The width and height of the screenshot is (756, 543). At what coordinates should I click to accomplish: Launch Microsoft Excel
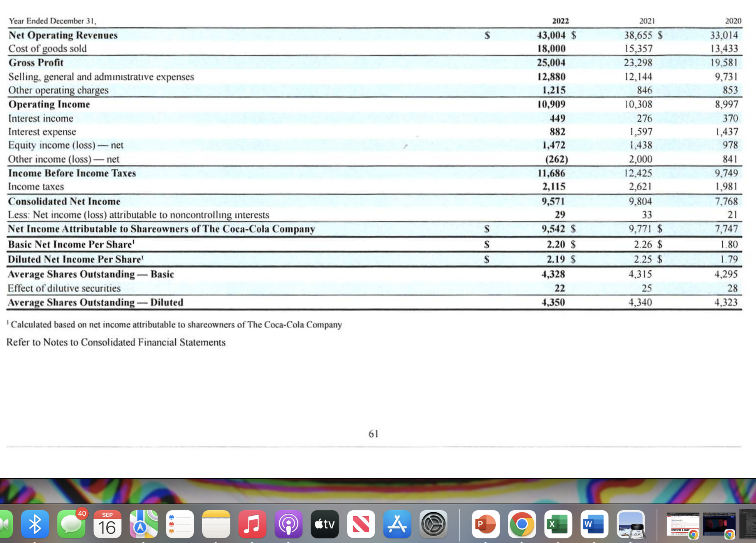(x=558, y=524)
